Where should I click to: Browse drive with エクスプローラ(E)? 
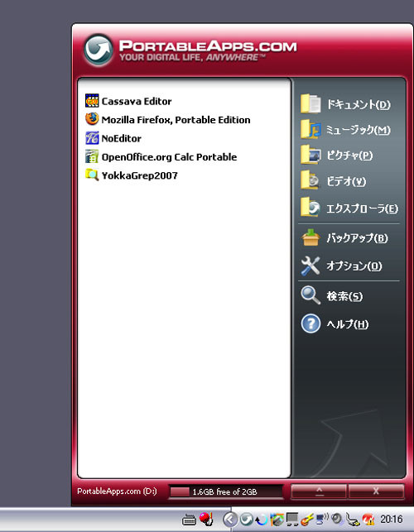click(349, 208)
